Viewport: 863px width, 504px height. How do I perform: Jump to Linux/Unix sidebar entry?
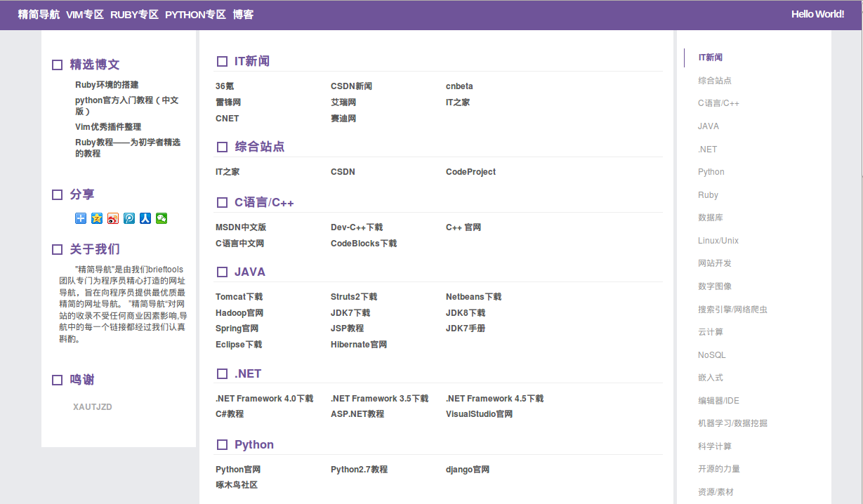pos(718,241)
